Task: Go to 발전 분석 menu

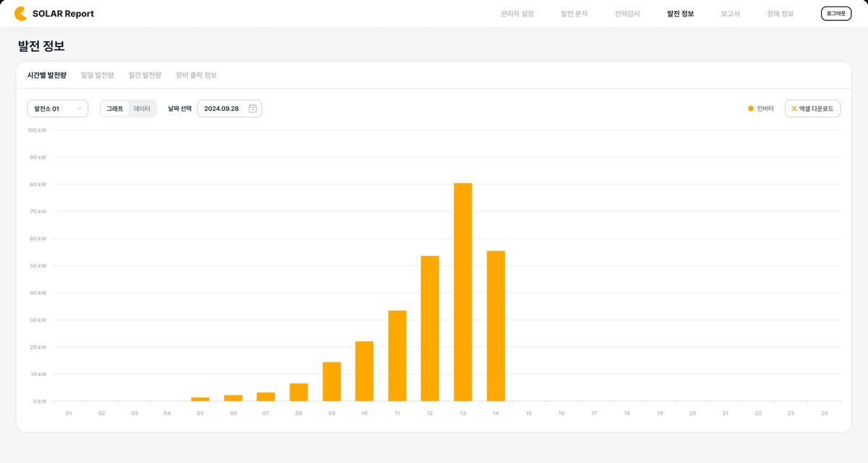Action: [574, 14]
